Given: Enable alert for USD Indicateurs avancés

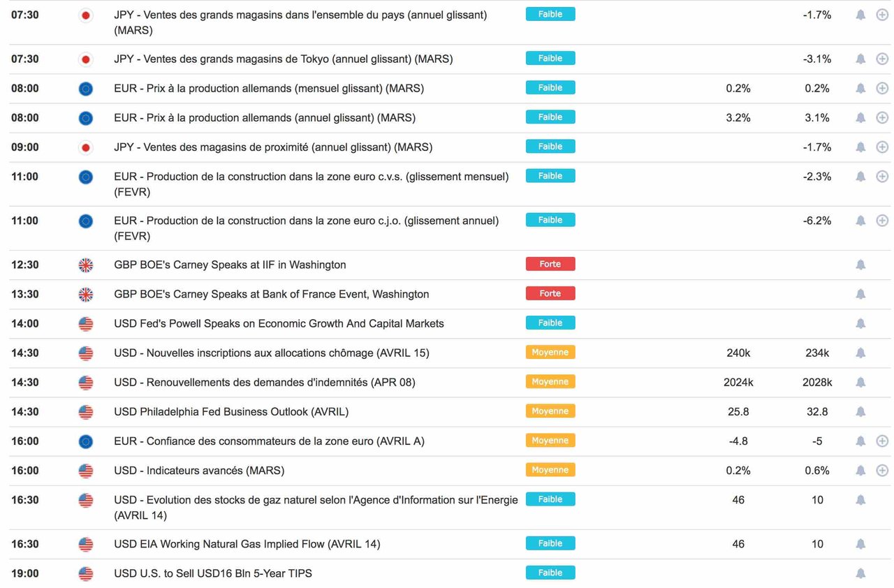Looking at the screenshot, I should coord(860,471).
